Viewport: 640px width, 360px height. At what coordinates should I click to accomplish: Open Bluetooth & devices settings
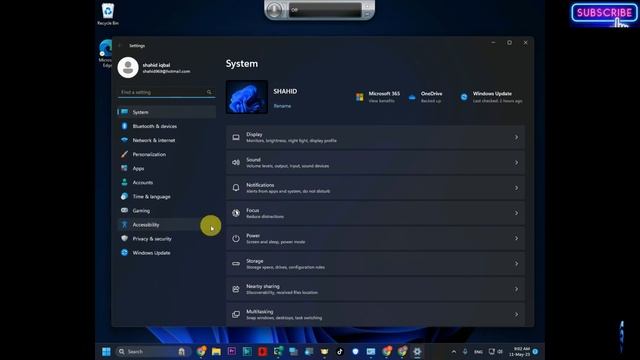(167, 126)
